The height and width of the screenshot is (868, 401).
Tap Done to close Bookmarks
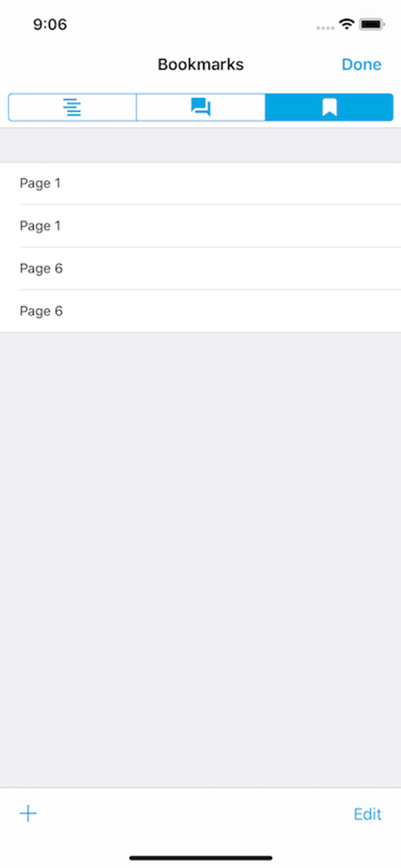[361, 64]
